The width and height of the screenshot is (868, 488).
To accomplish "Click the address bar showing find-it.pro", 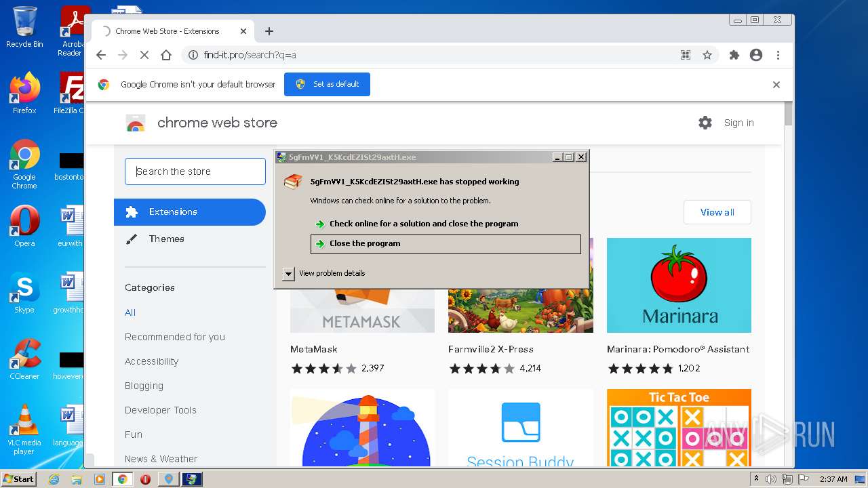I will click(434, 55).
